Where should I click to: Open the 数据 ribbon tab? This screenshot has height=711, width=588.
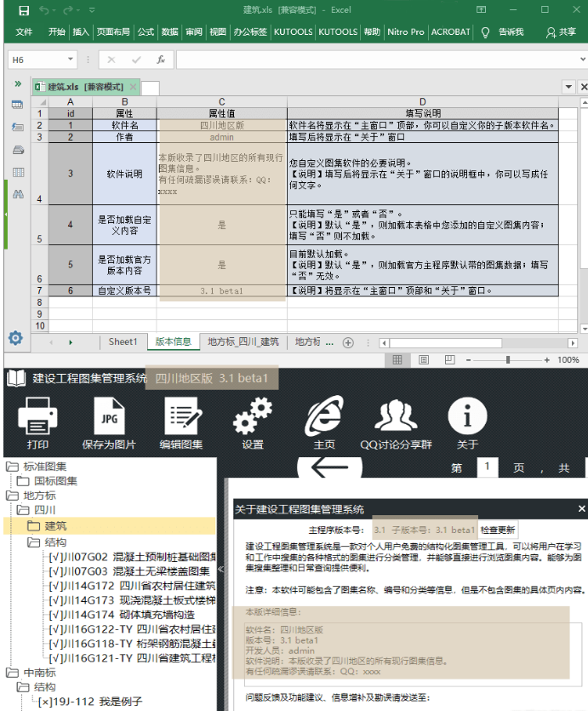point(170,32)
